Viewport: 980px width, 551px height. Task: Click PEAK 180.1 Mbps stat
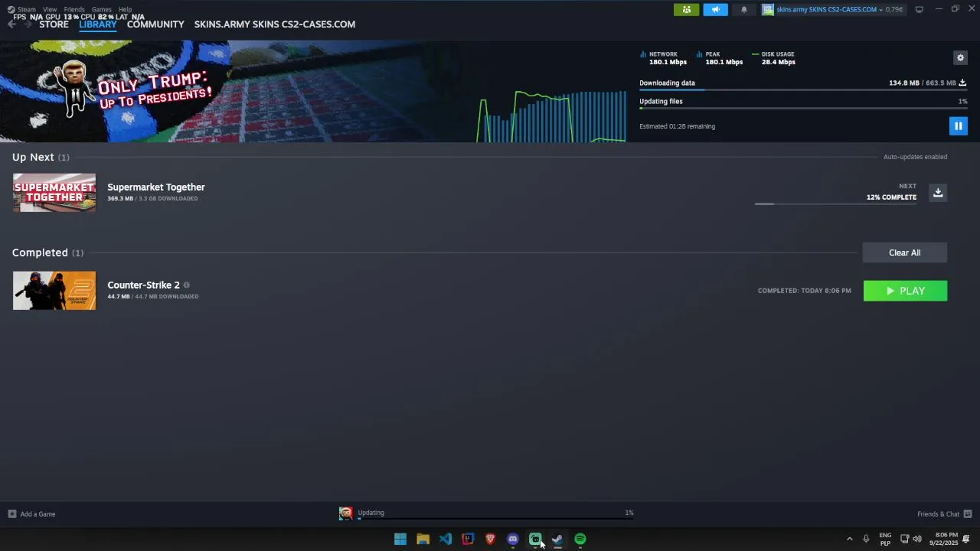click(x=720, y=58)
